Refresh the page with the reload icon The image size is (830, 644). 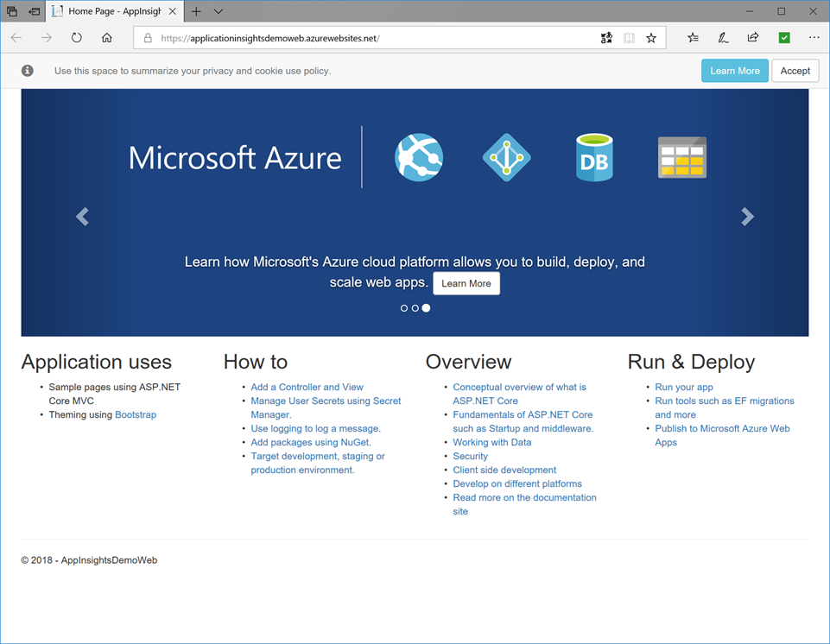pos(77,38)
